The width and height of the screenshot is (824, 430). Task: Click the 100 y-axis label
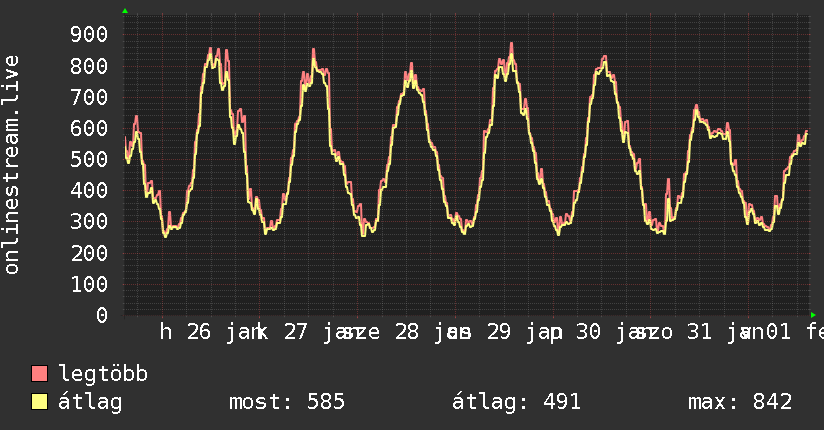[89, 284]
